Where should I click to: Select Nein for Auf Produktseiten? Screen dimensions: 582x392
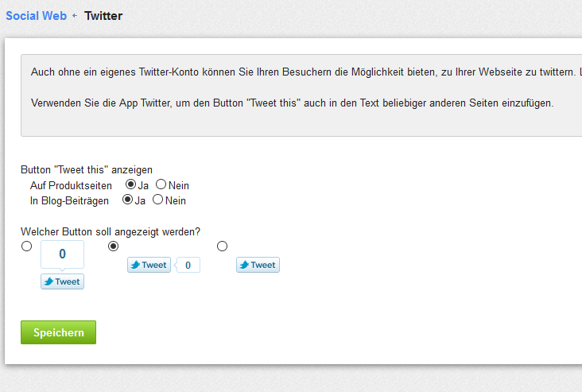161,185
